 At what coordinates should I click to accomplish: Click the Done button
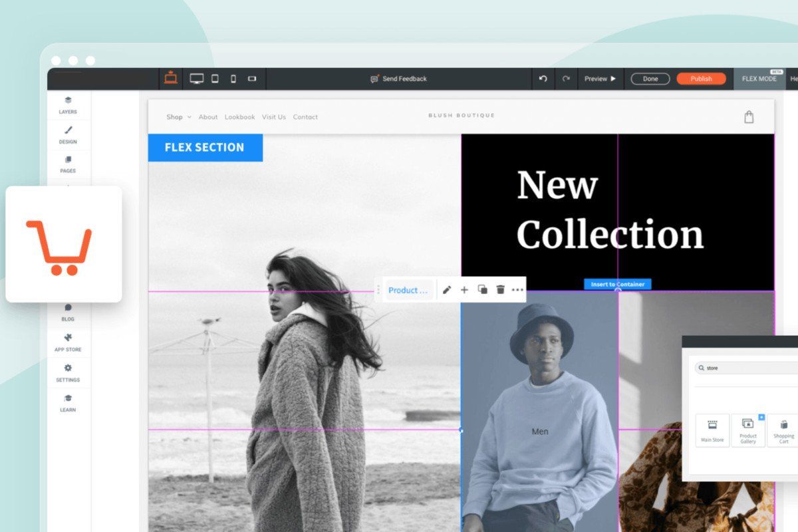pos(650,78)
